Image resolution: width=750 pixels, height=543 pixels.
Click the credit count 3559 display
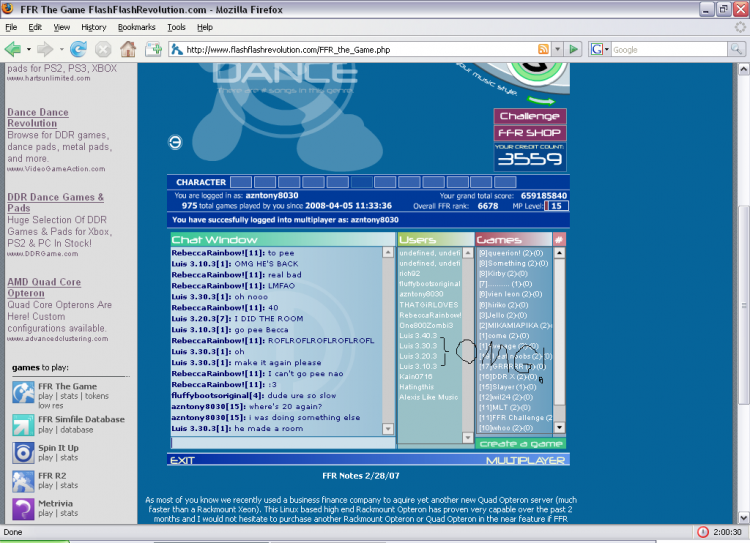530,159
